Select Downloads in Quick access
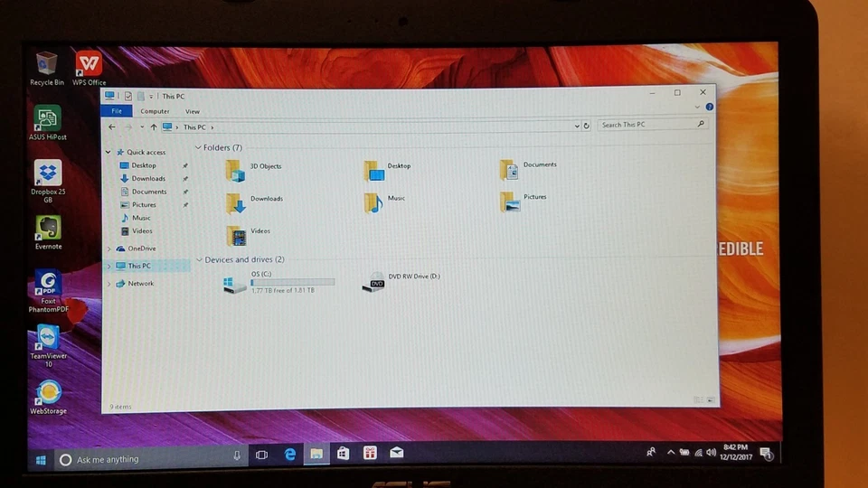The width and height of the screenshot is (868, 488). click(148, 179)
